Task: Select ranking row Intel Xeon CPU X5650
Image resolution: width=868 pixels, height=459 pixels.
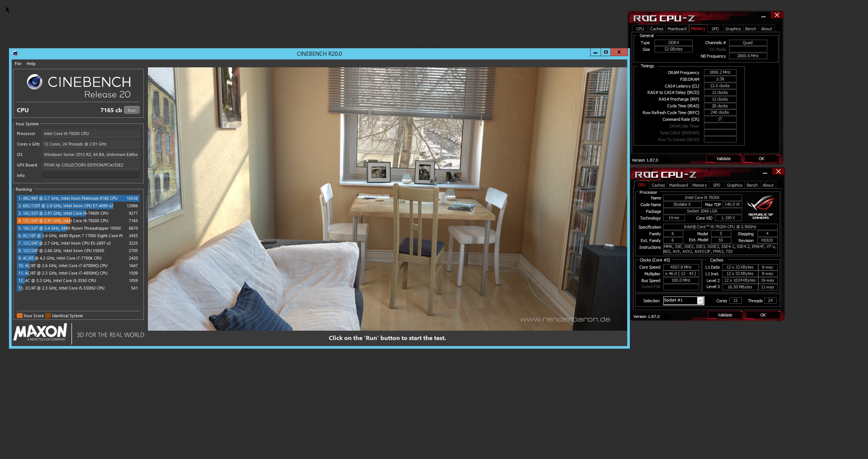Action: [78, 251]
